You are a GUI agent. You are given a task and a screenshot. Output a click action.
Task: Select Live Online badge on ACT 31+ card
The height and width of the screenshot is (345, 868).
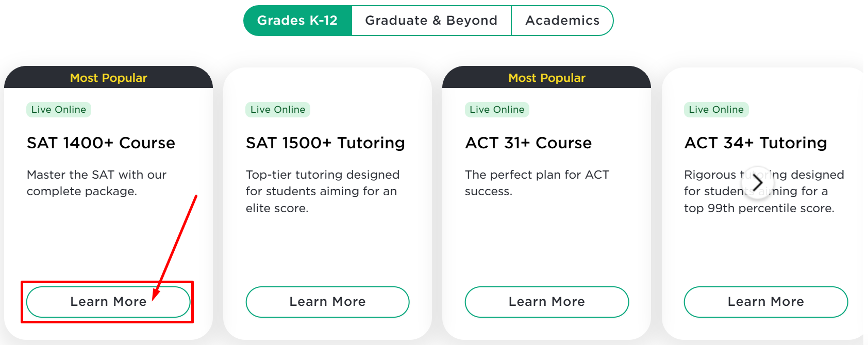point(497,110)
